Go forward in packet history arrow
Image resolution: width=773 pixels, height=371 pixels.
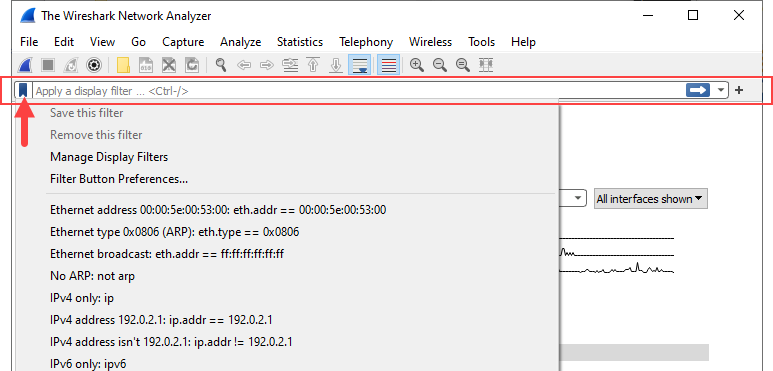(x=267, y=65)
